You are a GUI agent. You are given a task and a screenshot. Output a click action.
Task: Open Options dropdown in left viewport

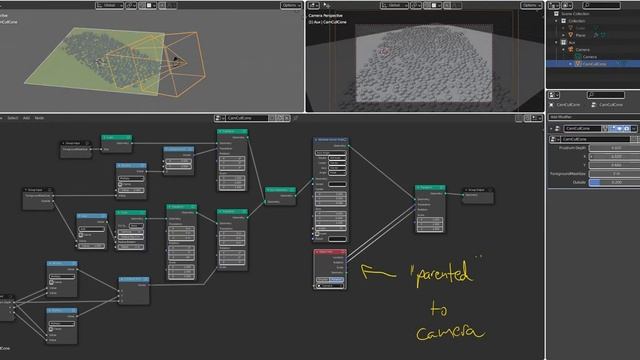pyautogui.click(x=291, y=5)
